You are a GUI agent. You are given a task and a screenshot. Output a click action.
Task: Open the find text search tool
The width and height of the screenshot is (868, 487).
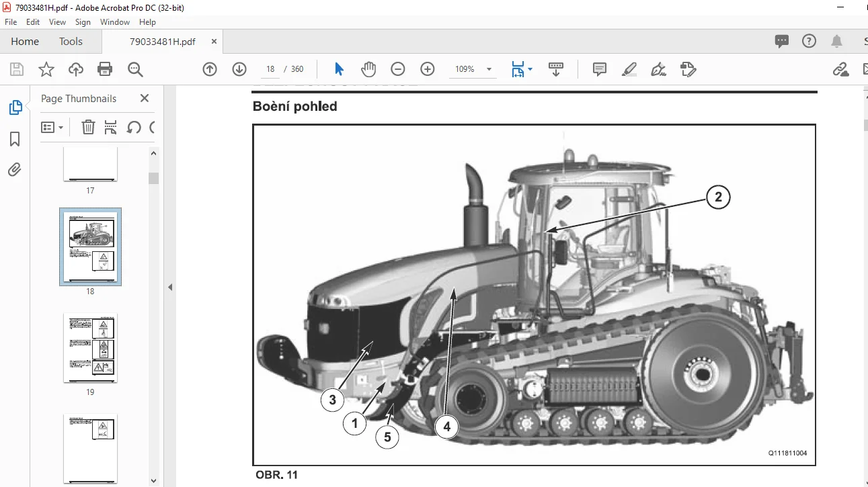(x=135, y=69)
